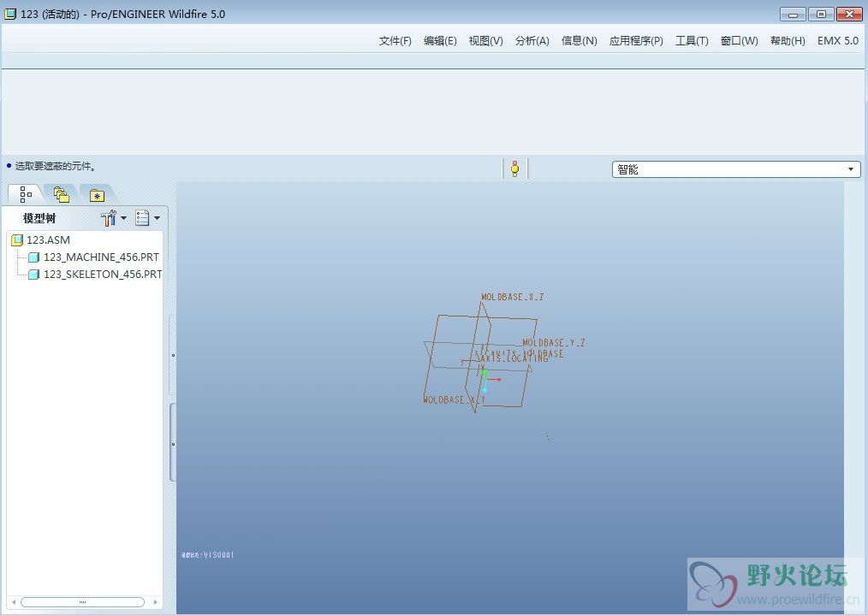
Task: Open the model tree show options dropdown
Action: pos(148,218)
